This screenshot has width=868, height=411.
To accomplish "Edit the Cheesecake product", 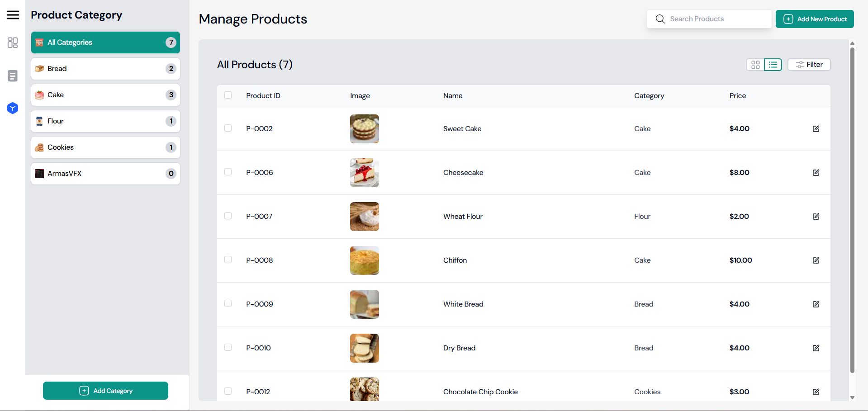I will pos(816,173).
